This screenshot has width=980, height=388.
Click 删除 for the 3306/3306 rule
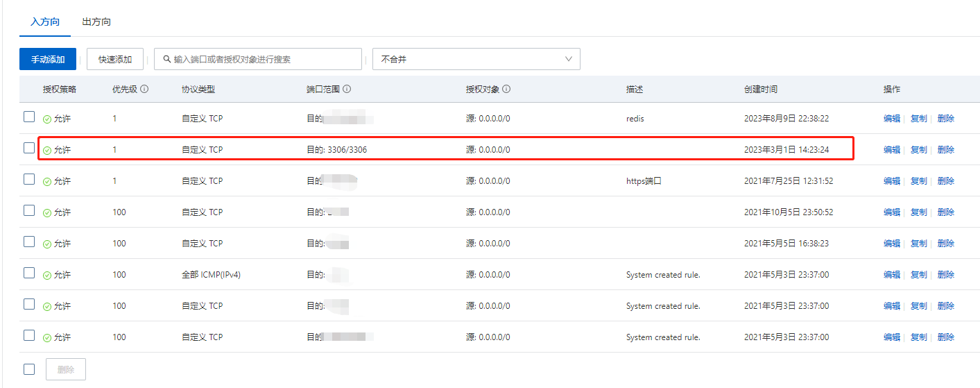click(x=945, y=150)
